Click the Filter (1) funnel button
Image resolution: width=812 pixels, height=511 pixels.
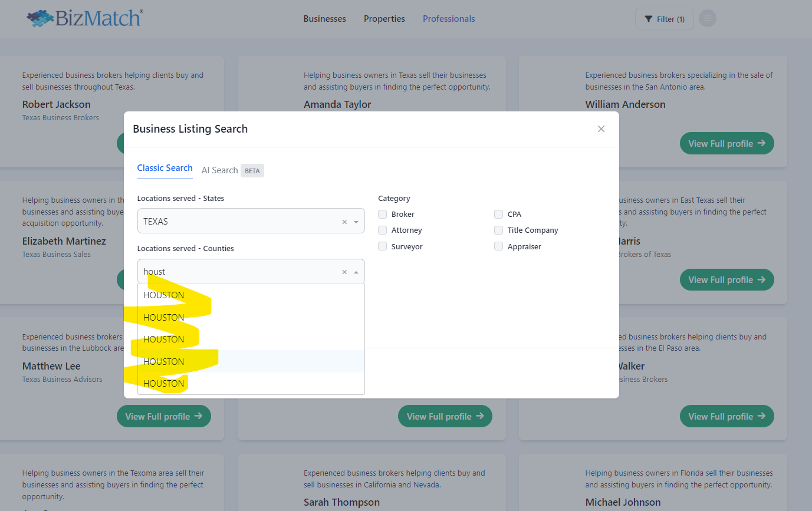[x=664, y=19]
